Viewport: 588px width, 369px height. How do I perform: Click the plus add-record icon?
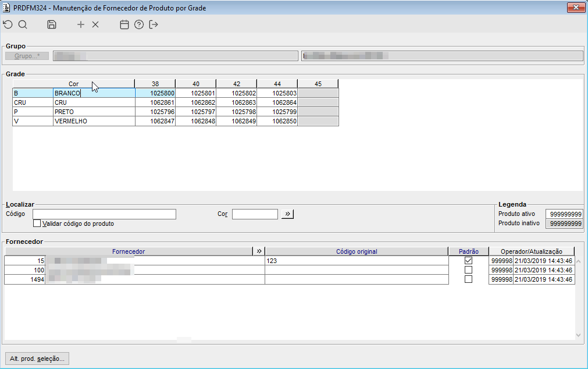pos(81,25)
